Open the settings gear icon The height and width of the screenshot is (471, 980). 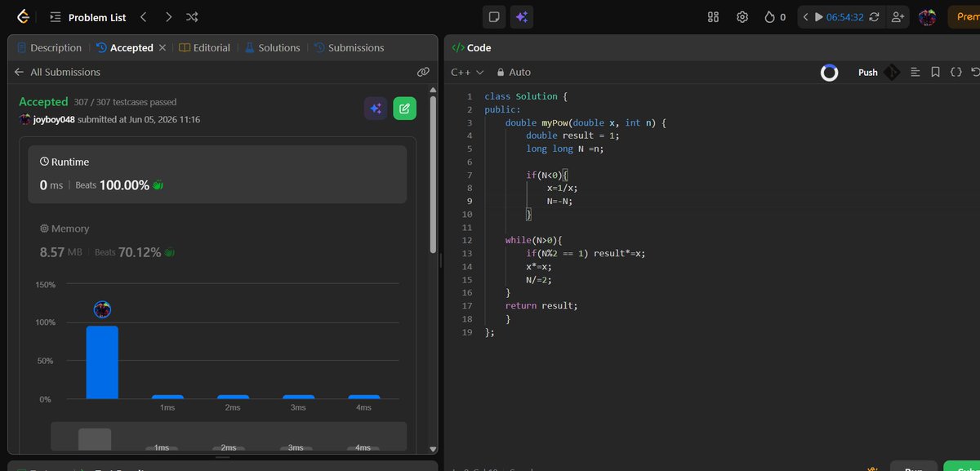coord(742,16)
